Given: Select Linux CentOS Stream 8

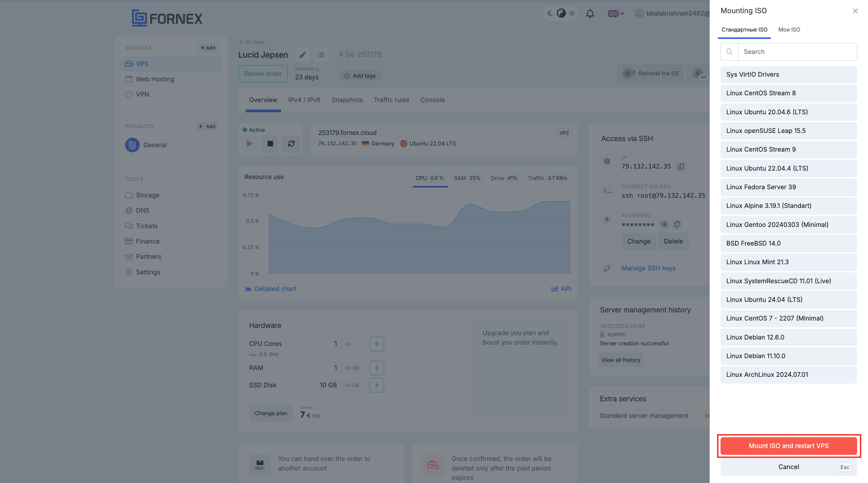Looking at the screenshot, I should coord(789,93).
